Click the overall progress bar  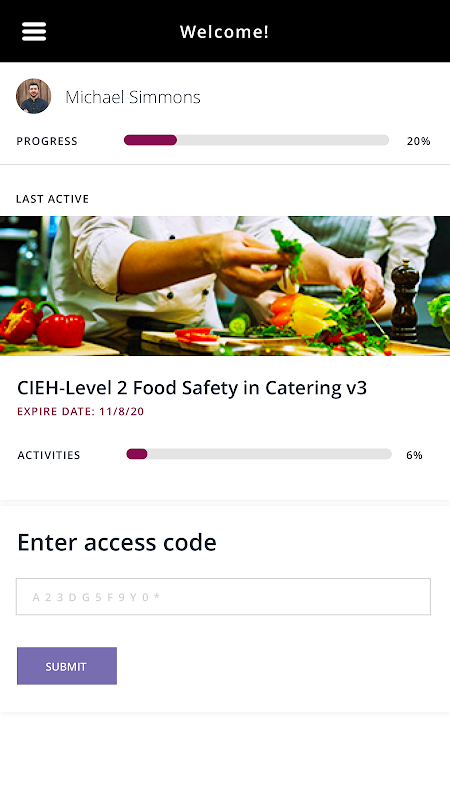click(256, 140)
